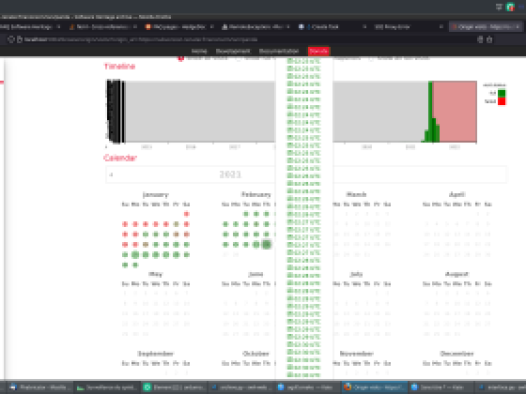Viewport: 526px width, 394px height.
Task: Switch to the first Software Heritage browser tab
Action: [30, 27]
